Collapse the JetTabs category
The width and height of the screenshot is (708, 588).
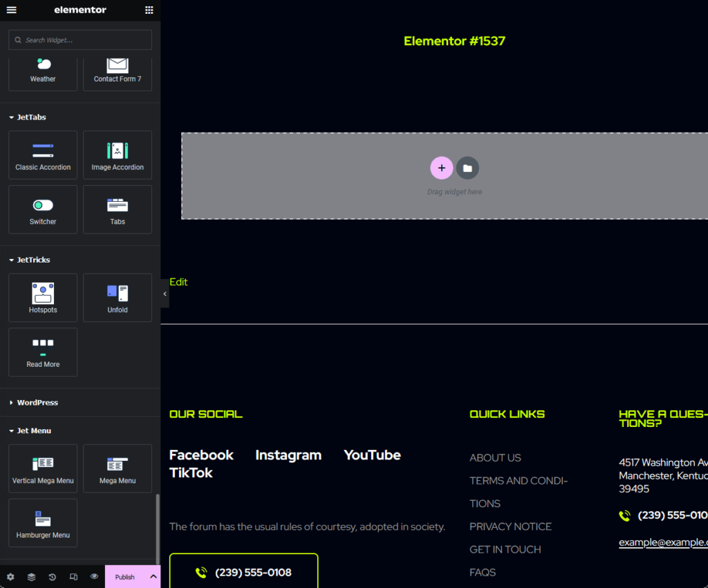point(31,117)
